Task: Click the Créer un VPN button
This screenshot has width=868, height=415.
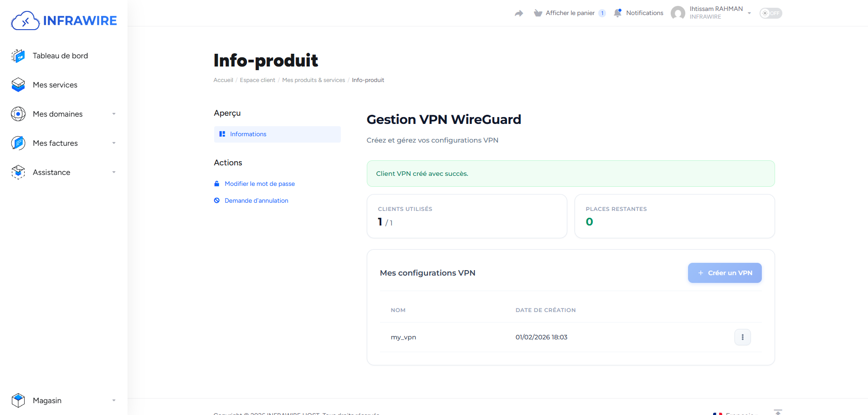Action: point(724,272)
